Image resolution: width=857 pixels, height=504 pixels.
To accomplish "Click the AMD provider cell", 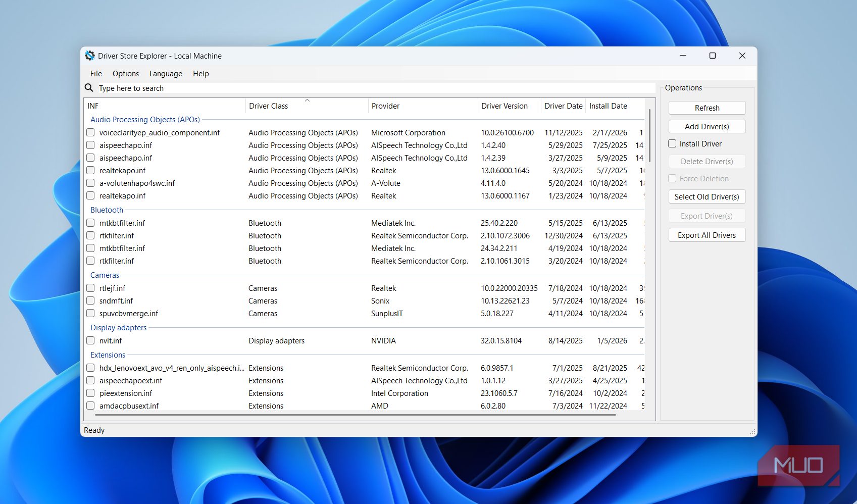I will [380, 406].
